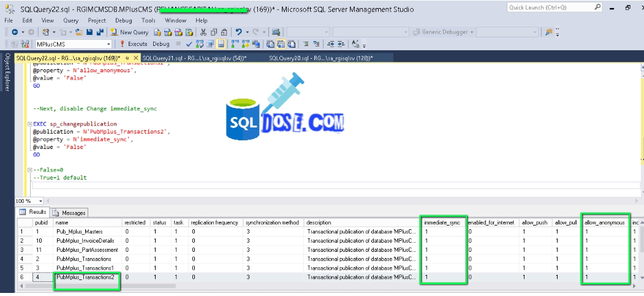Cut selection with the scissors icon

pos(203,32)
